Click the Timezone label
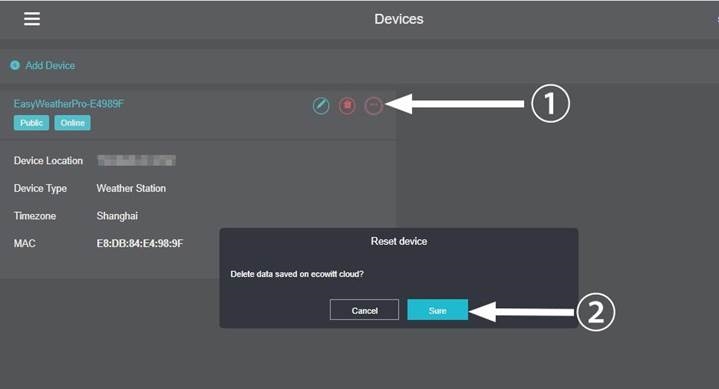The image size is (719, 389). point(35,216)
